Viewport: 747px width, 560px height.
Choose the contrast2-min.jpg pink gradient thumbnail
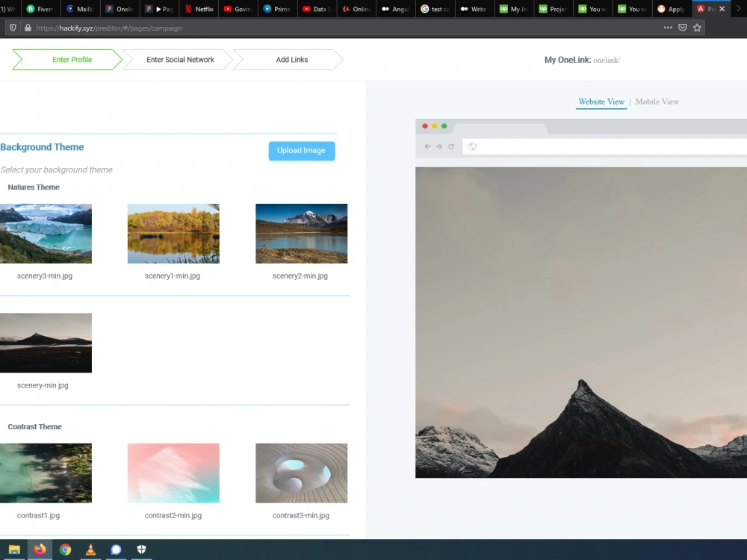pos(173,473)
